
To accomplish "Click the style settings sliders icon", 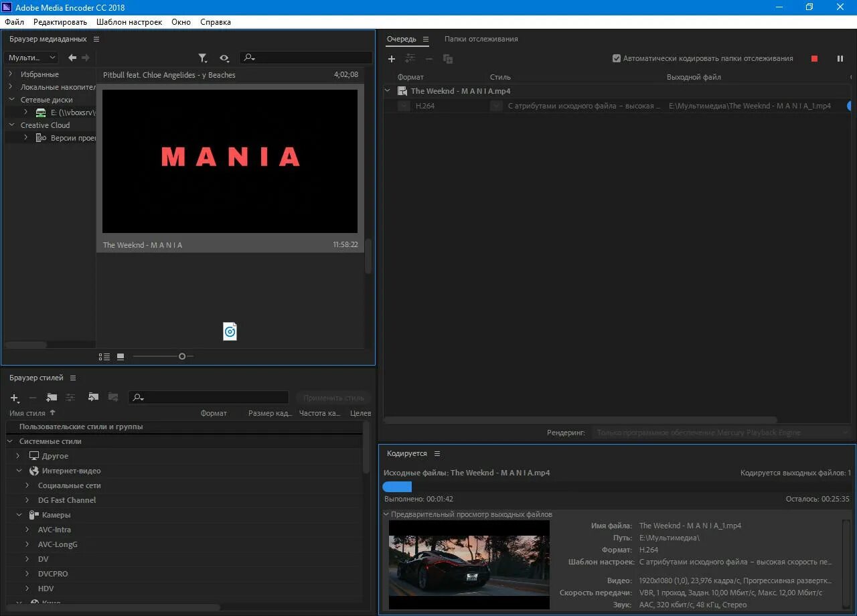I will tap(70, 398).
